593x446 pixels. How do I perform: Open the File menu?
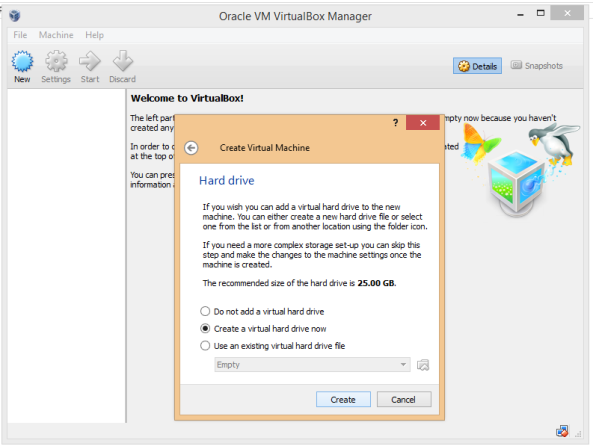[20, 35]
